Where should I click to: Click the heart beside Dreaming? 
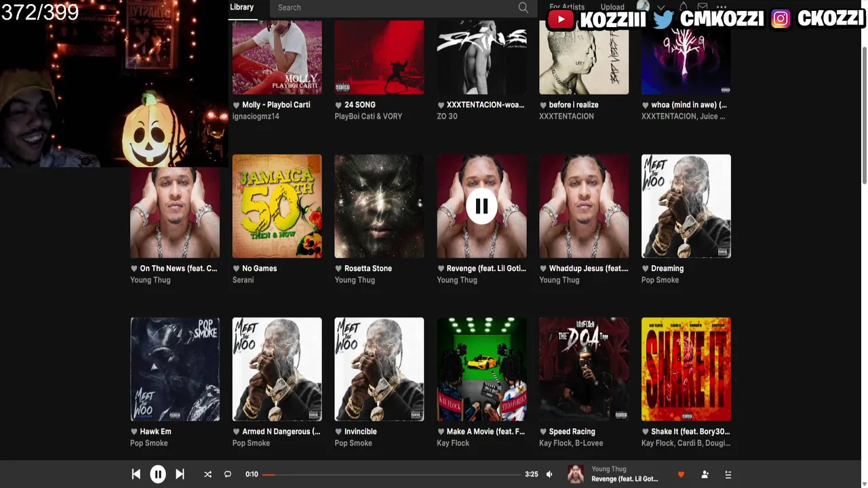click(646, 268)
